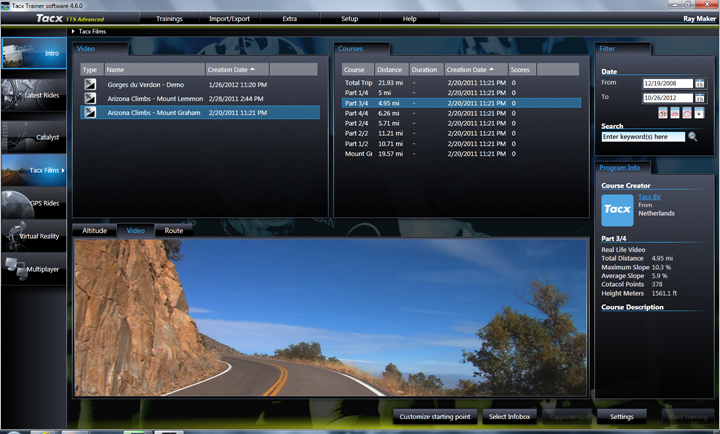Switch to the Video preview tab

[135, 231]
